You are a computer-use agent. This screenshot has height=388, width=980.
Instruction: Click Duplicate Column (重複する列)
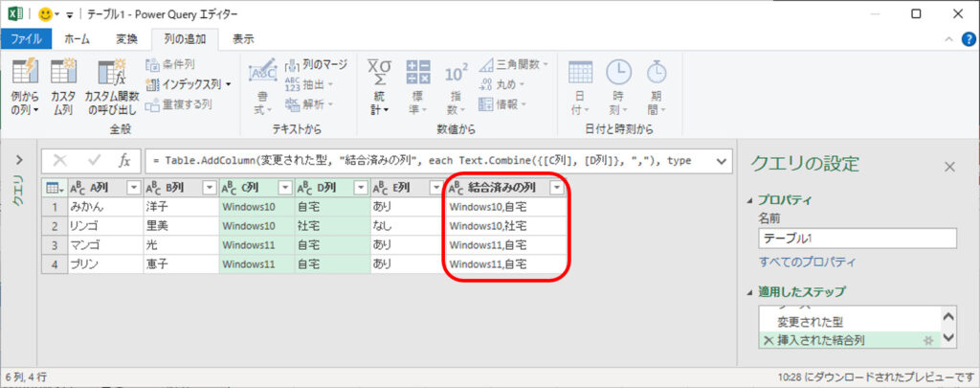point(179,103)
